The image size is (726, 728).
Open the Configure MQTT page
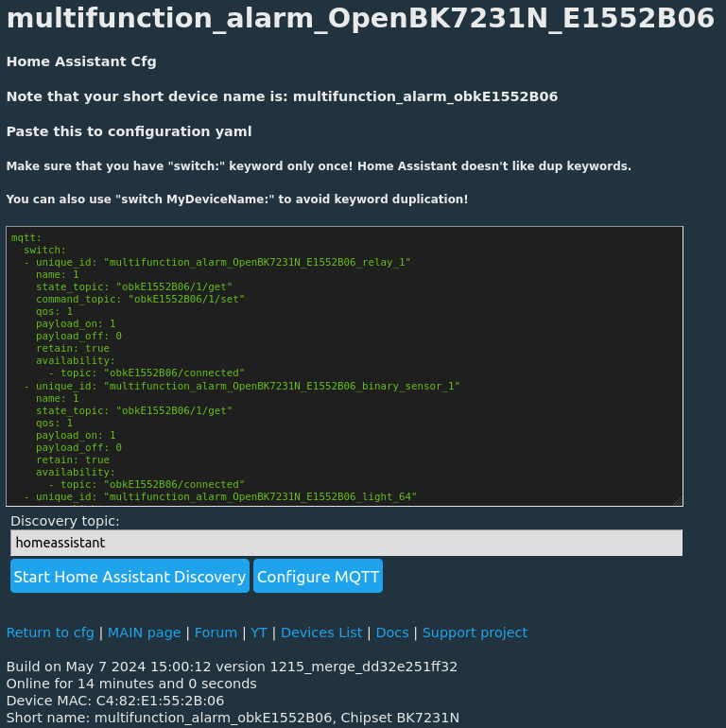(318, 576)
